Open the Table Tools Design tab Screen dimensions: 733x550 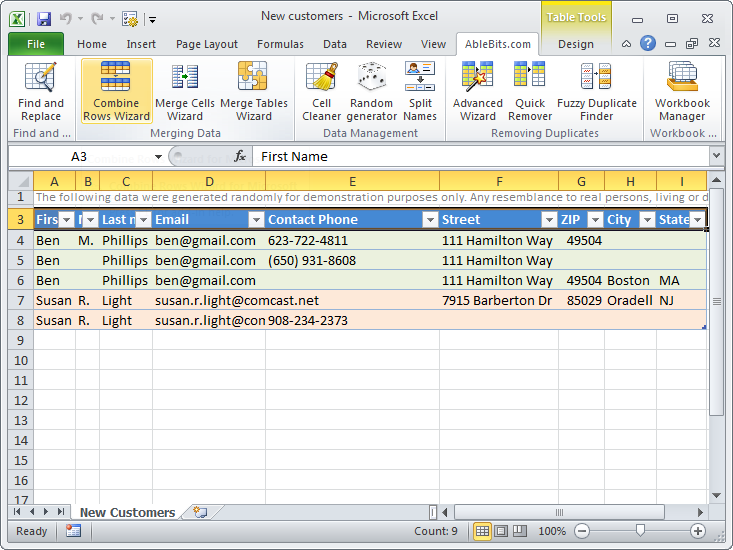click(576, 44)
